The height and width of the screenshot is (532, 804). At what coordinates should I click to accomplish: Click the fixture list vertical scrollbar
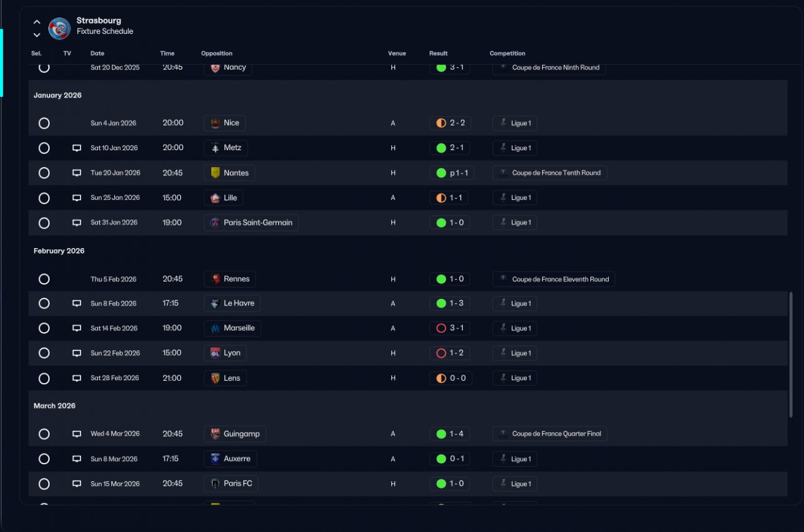click(x=790, y=354)
